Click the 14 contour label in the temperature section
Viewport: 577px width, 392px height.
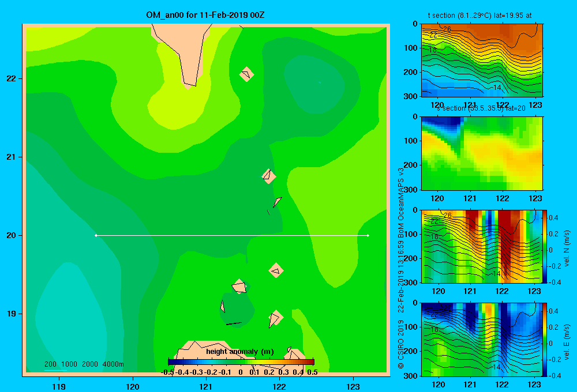point(497,88)
